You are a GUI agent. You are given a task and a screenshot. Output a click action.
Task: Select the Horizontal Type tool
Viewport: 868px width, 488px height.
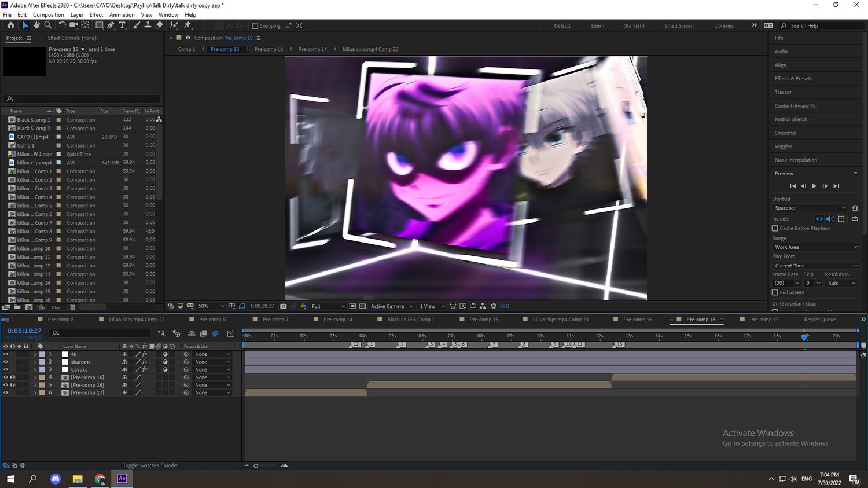(x=122, y=25)
